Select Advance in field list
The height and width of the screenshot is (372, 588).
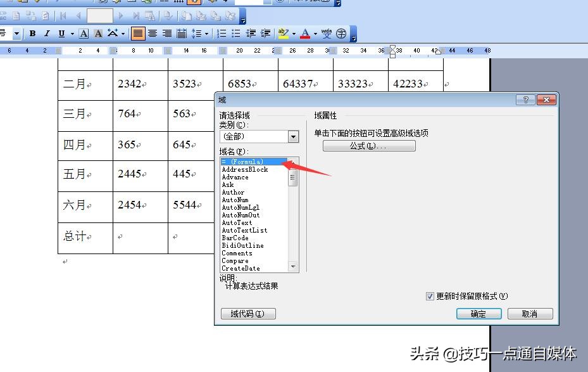tap(235, 177)
